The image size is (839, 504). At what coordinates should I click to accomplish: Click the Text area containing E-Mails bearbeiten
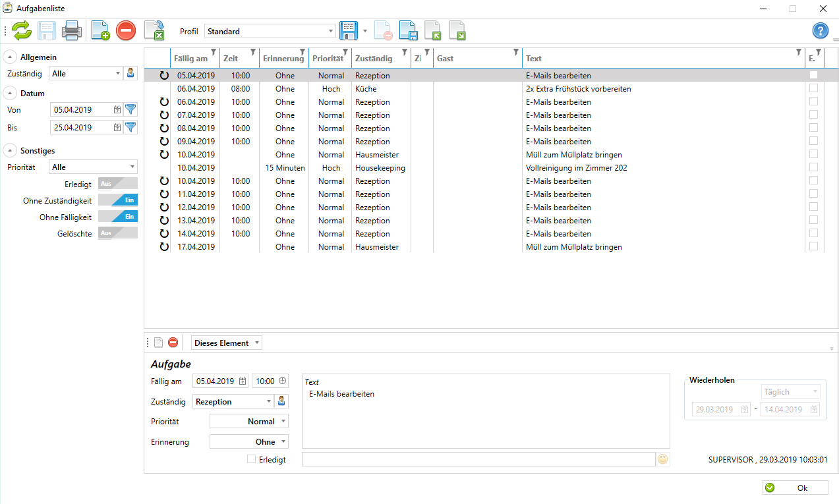[x=486, y=411]
